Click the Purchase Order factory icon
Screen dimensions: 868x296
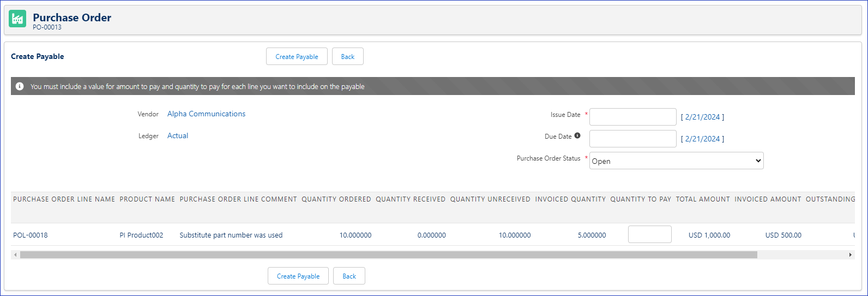click(x=17, y=19)
